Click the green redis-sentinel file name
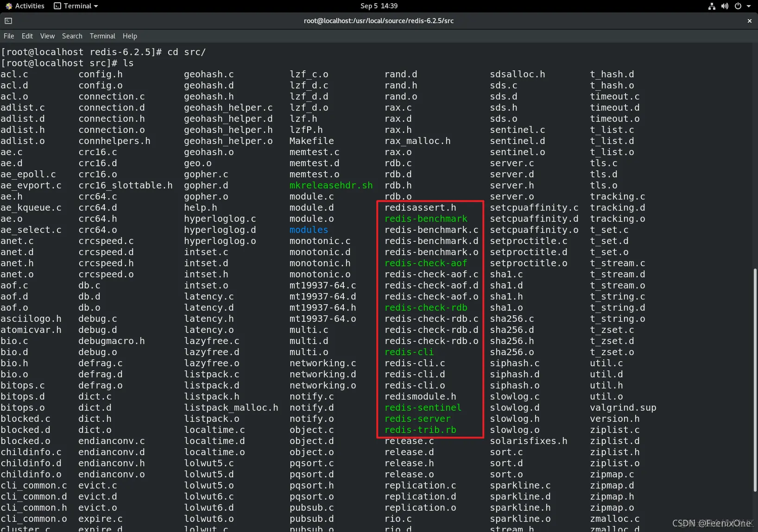758x532 pixels. coord(423,407)
